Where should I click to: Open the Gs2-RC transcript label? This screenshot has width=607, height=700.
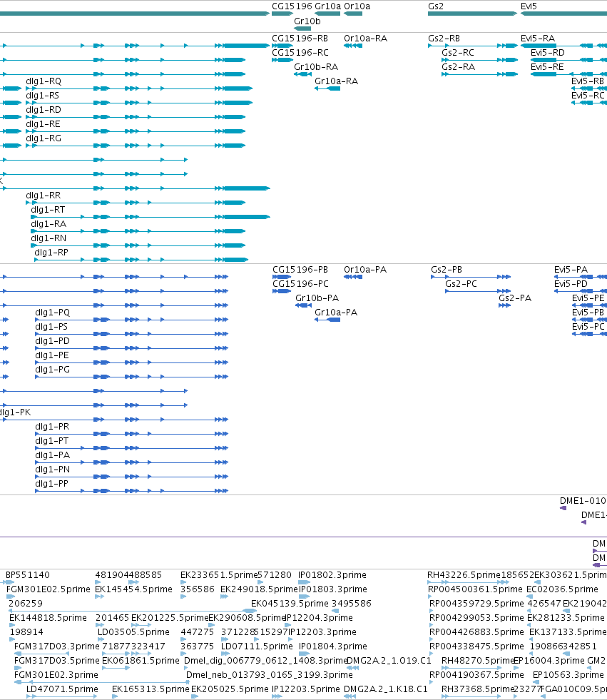click(458, 53)
